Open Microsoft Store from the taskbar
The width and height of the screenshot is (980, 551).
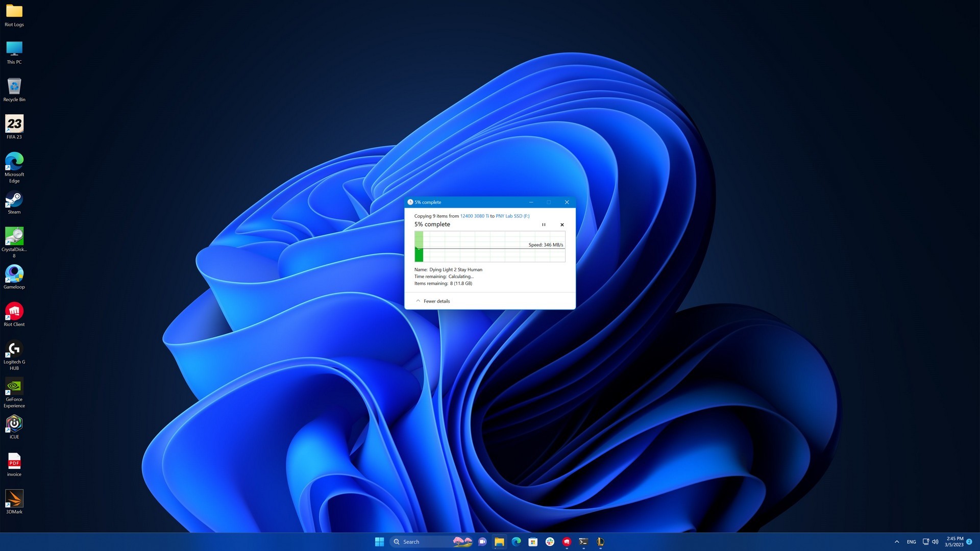pos(533,542)
